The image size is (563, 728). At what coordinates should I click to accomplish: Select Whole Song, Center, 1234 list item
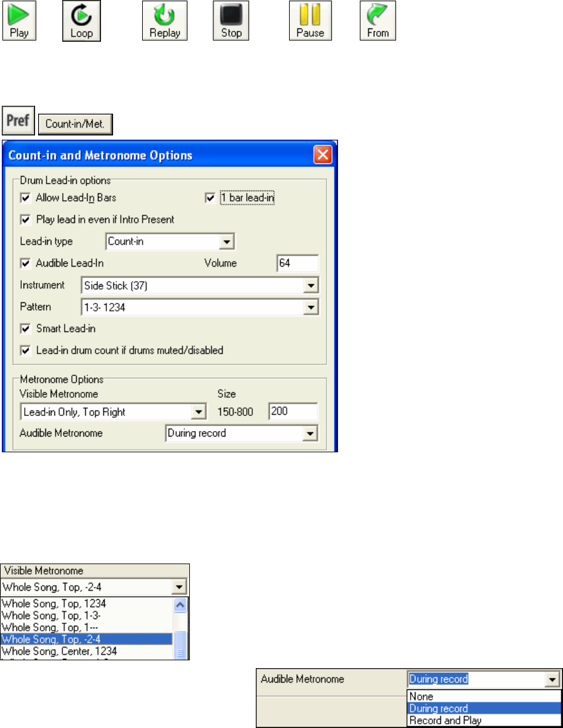(x=86, y=651)
